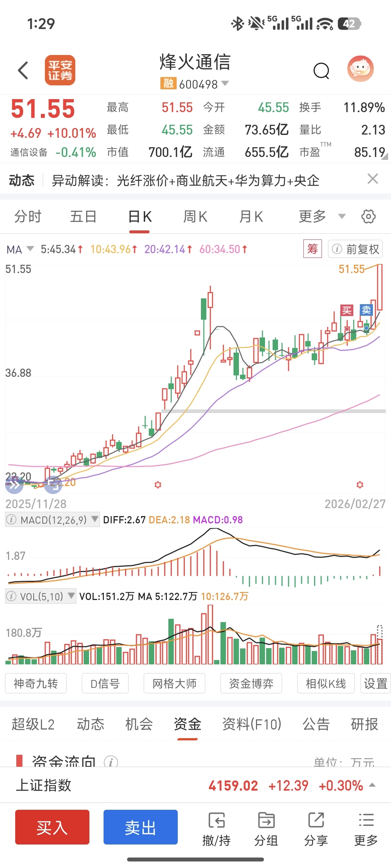Select 资金 tab
This screenshot has height=868, width=391.
coord(188,724)
